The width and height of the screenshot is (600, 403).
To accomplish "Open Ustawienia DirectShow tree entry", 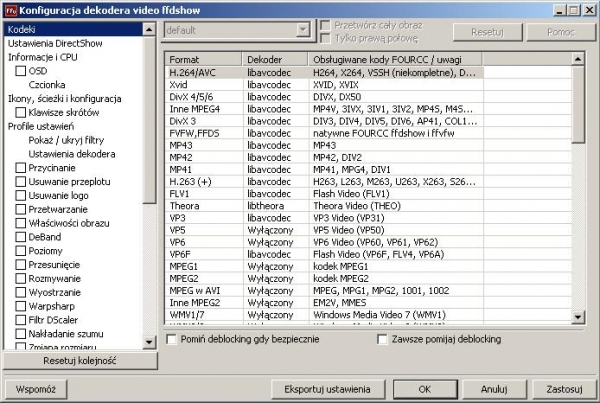I will (x=51, y=44).
